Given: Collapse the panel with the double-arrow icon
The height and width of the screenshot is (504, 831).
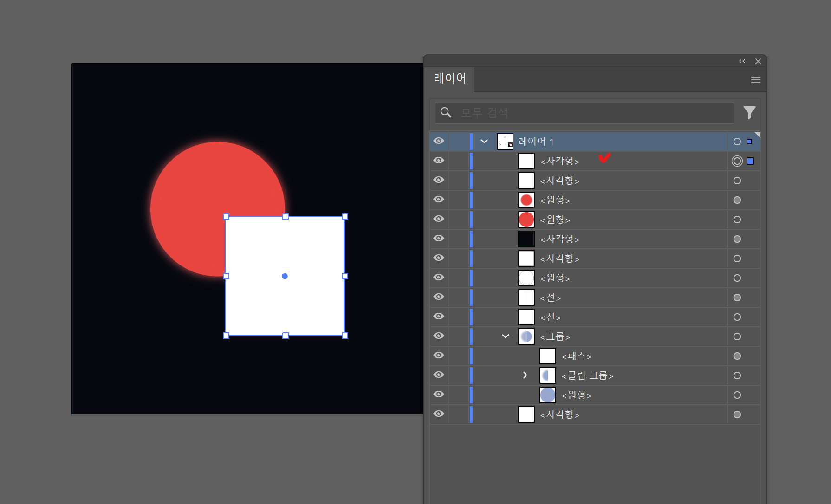Looking at the screenshot, I should (742, 61).
